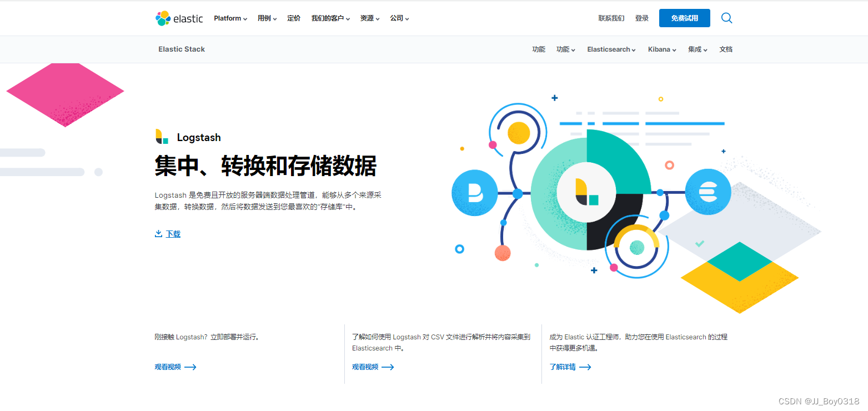Open the 文档 item in the sub-navigation

(x=726, y=49)
